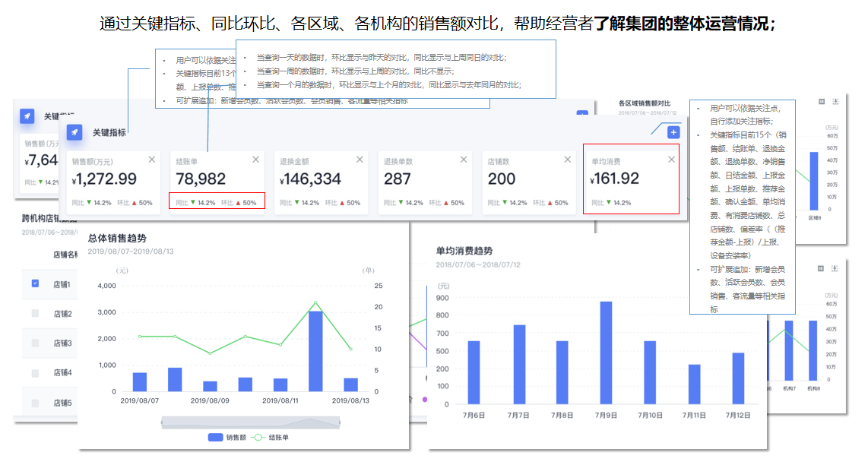Screen dimensions: 868x462
Task: Check the 店铺2 checkbox
Action: click(36, 313)
